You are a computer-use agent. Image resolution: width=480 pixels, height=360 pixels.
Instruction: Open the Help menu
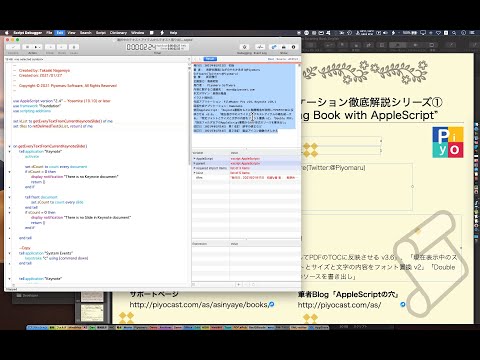click(x=173, y=33)
